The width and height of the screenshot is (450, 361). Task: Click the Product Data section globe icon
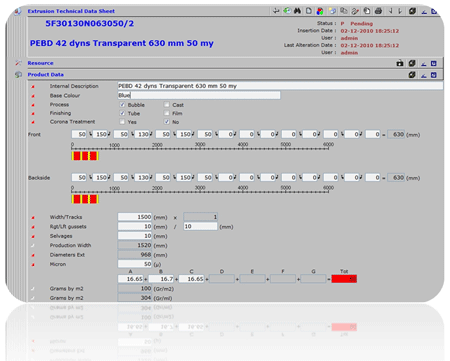pos(18,75)
